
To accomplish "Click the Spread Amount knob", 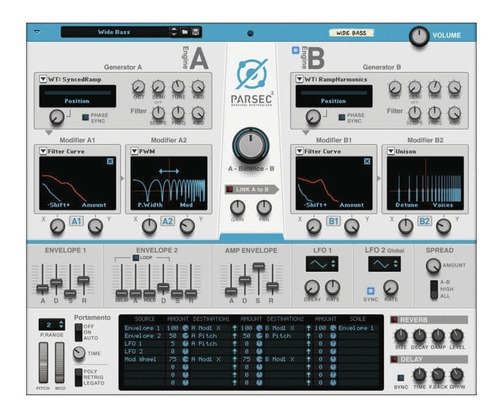I will pyautogui.click(x=433, y=266).
